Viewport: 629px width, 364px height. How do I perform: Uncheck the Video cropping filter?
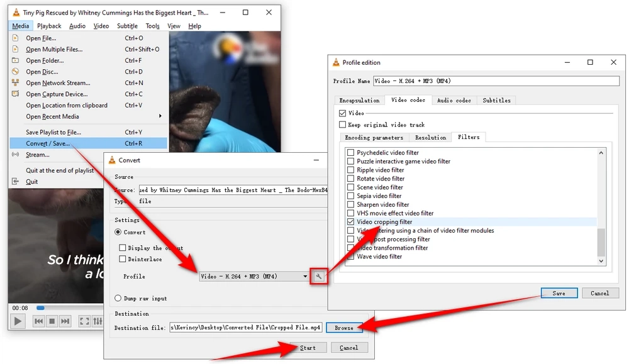[x=350, y=222]
